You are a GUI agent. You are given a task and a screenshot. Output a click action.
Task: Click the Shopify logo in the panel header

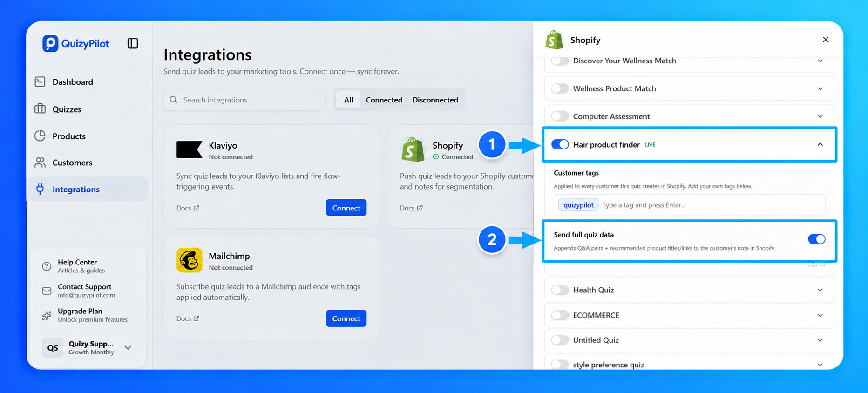pyautogui.click(x=554, y=40)
